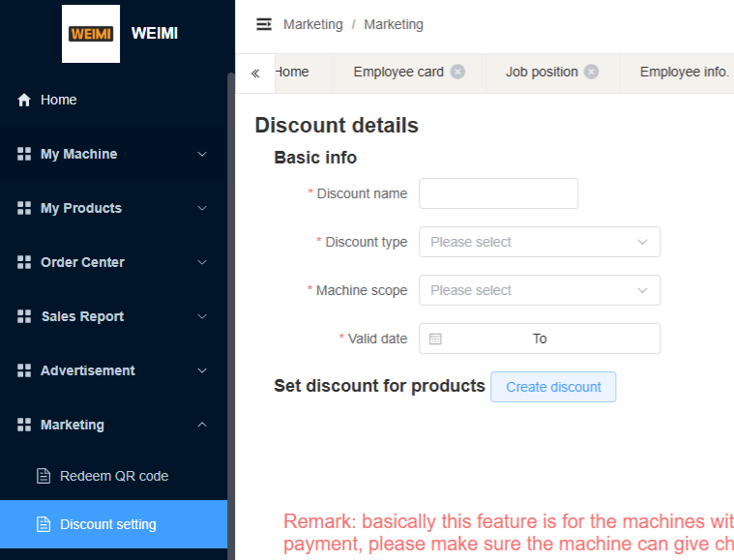Select Discount setting in sidebar

click(x=113, y=524)
